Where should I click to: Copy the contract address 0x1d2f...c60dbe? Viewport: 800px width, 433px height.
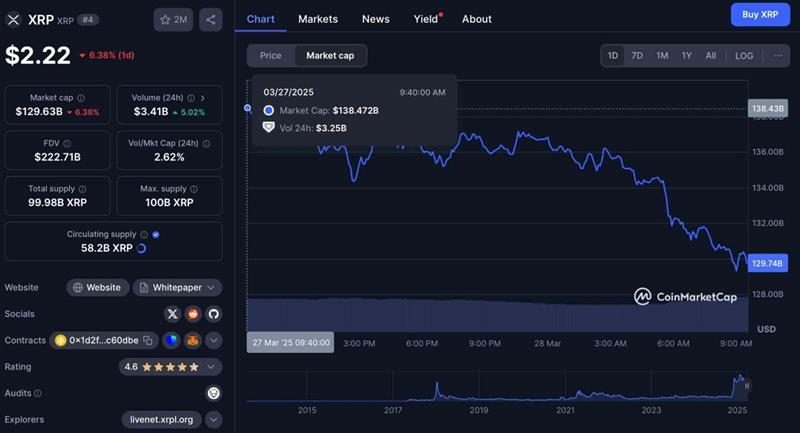(147, 340)
